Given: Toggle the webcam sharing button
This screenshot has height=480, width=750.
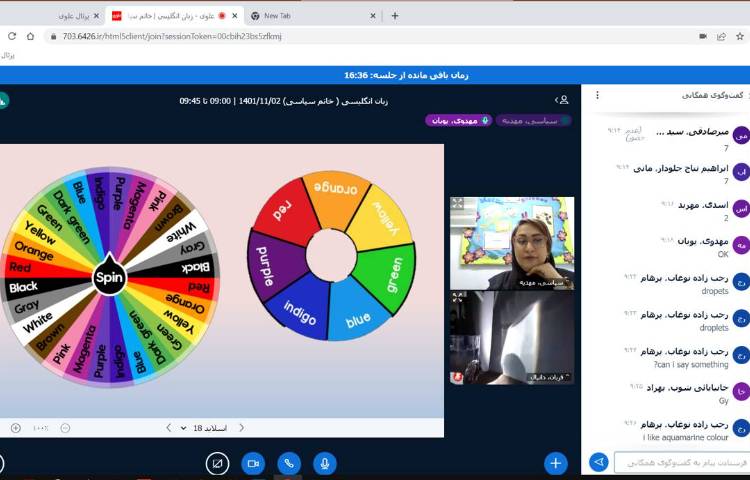Looking at the screenshot, I should (x=253, y=463).
